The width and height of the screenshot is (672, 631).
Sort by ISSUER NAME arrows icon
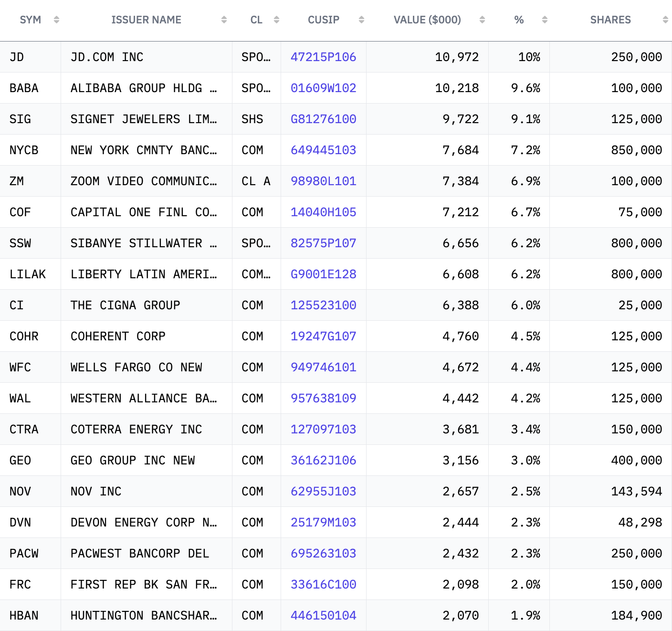pos(224,20)
